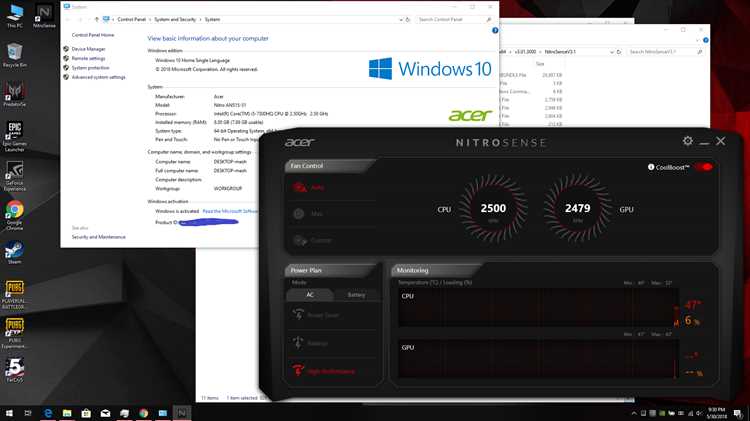Refresh the System window address bar
The image size is (750, 421).
click(x=408, y=20)
